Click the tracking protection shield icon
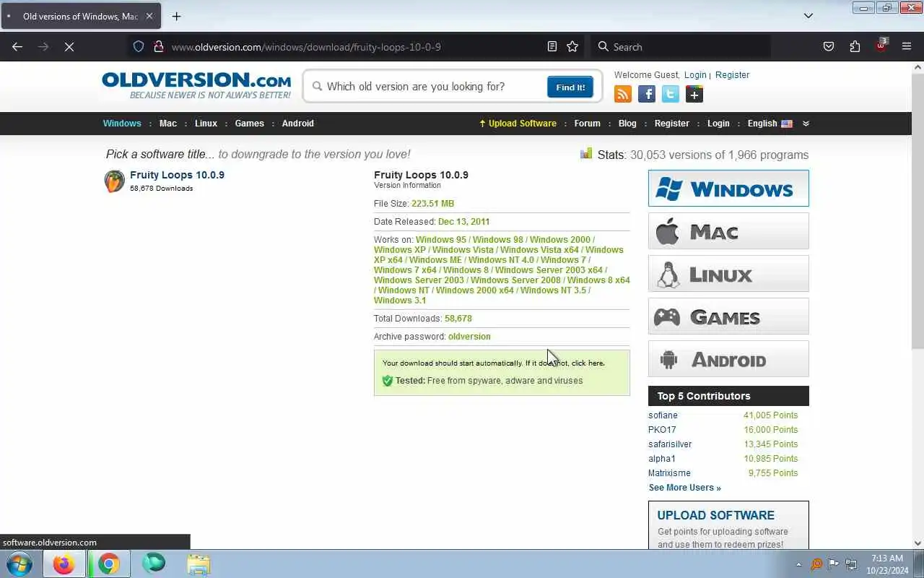 pyautogui.click(x=139, y=46)
